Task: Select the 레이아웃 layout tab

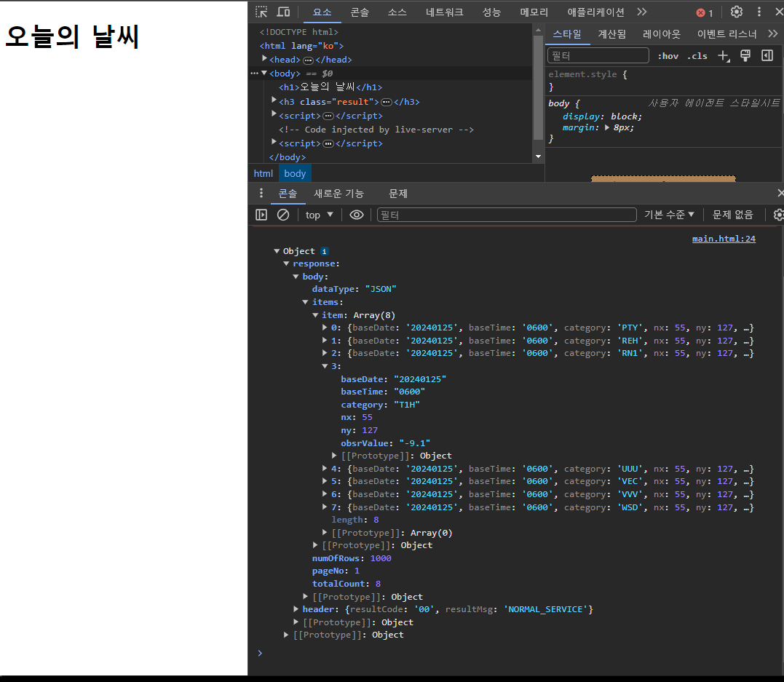Action: 662,34
